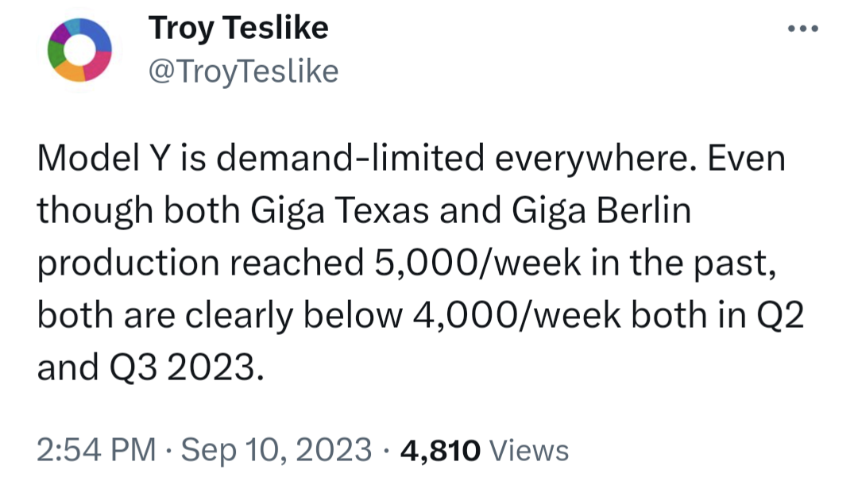Click Troy Teslike's colorful ring avatar

(79, 49)
